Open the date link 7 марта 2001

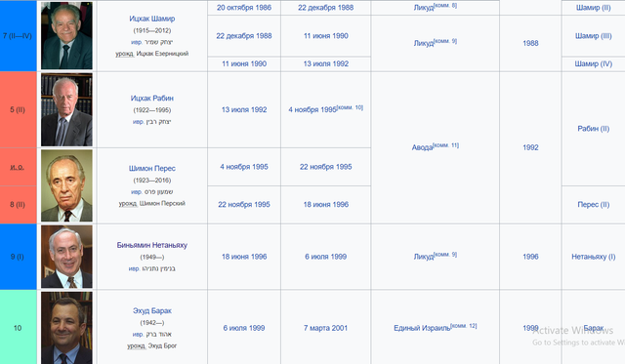click(325, 328)
